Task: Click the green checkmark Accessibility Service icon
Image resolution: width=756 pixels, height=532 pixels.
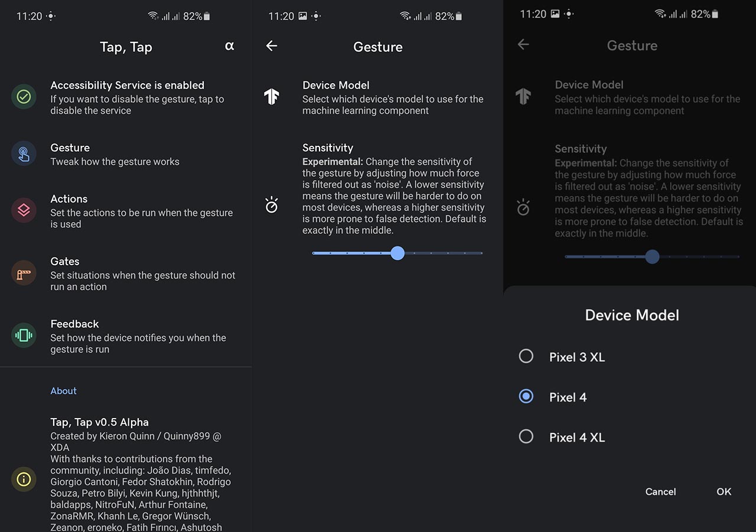Action: 24,97
